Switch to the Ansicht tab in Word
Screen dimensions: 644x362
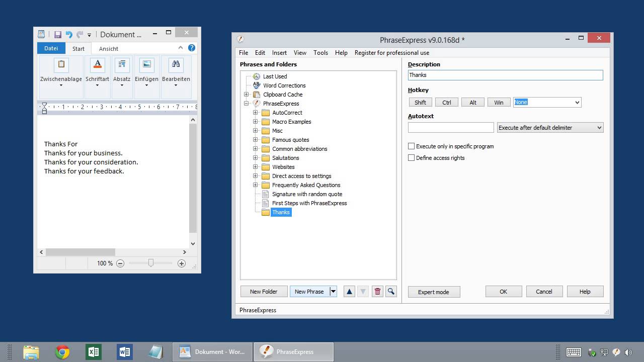[x=109, y=49]
